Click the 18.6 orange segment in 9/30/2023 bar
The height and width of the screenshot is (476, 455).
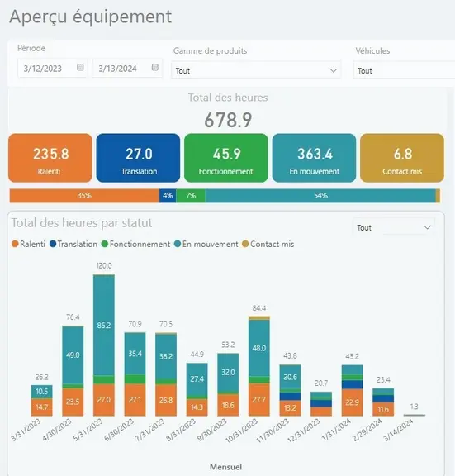tap(228, 405)
